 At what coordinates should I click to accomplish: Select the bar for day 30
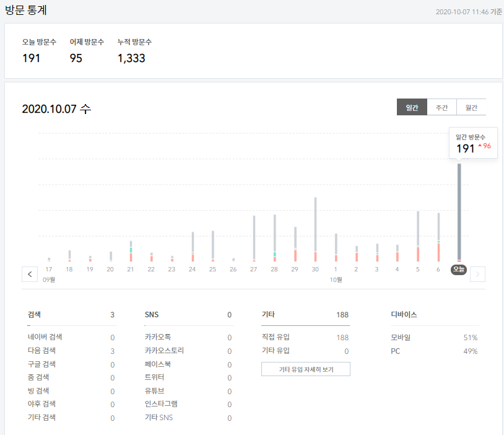pyautogui.click(x=315, y=229)
